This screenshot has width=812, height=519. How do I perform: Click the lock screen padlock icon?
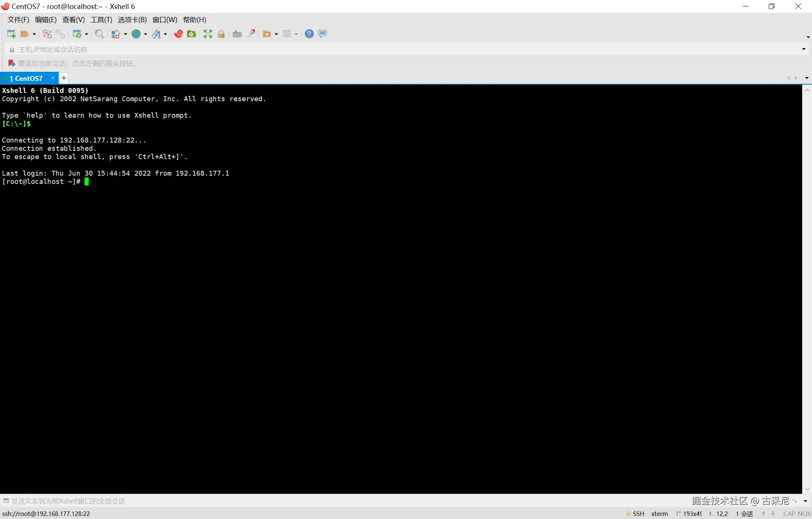click(x=221, y=34)
